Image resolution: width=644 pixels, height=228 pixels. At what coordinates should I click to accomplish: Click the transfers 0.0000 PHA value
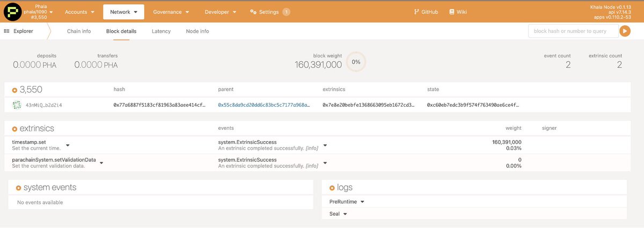tap(96, 65)
